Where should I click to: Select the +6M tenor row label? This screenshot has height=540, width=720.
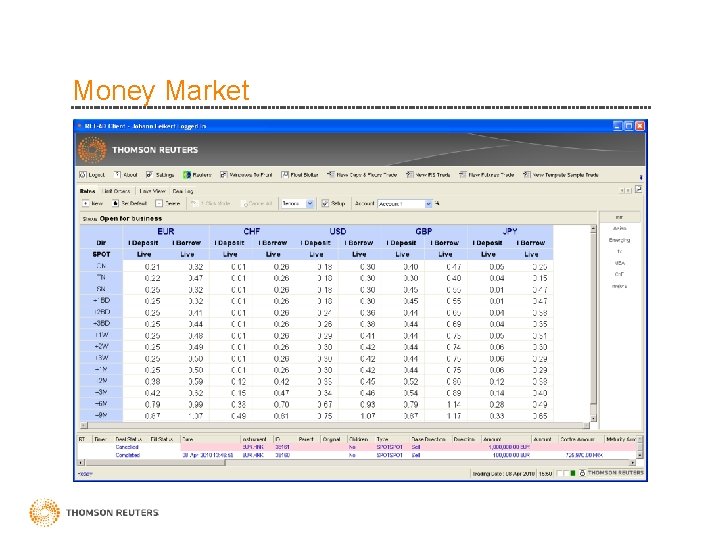tap(101, 404)
